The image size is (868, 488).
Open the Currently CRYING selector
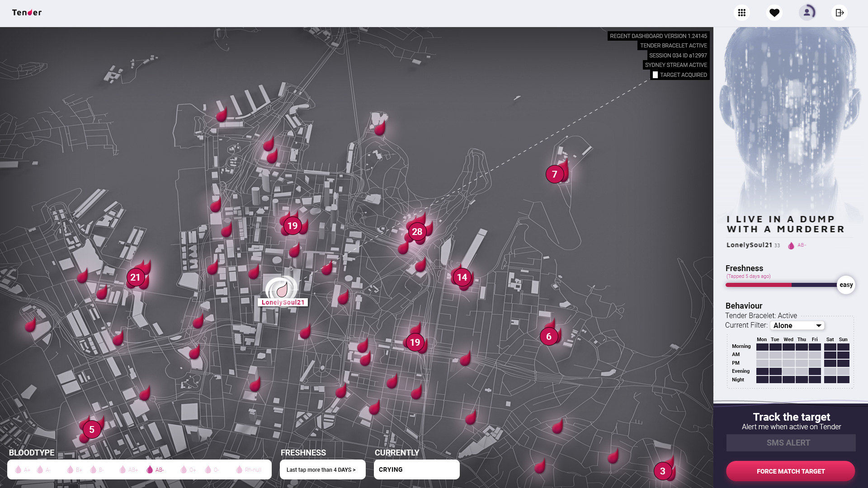pos(416,470)
